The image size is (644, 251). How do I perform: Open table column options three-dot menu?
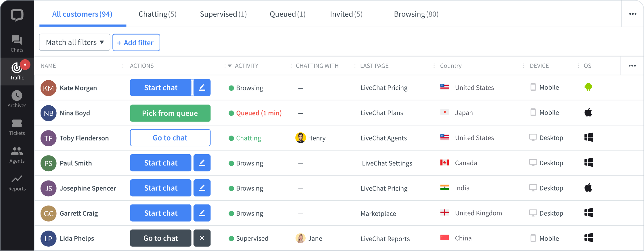click(x=632, y=66)
